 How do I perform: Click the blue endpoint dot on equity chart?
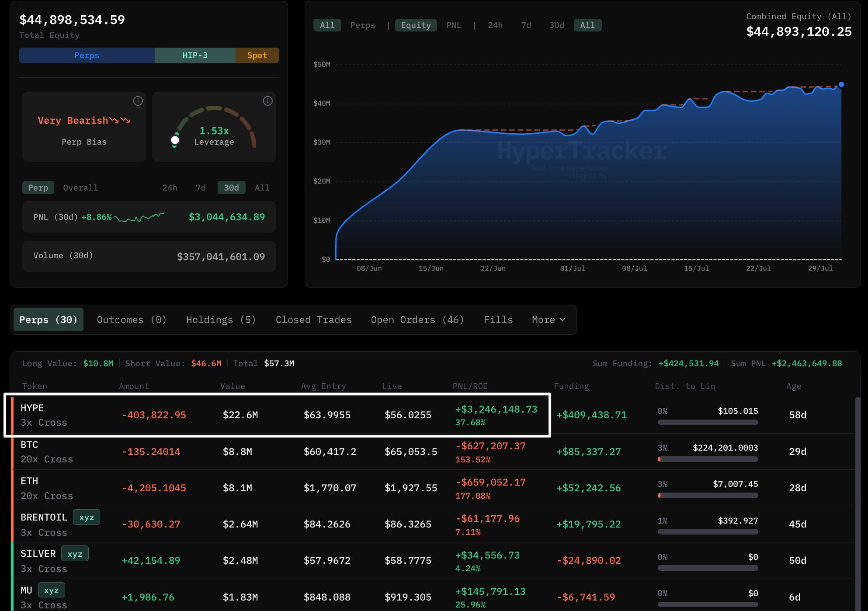(x=841, y=84)
